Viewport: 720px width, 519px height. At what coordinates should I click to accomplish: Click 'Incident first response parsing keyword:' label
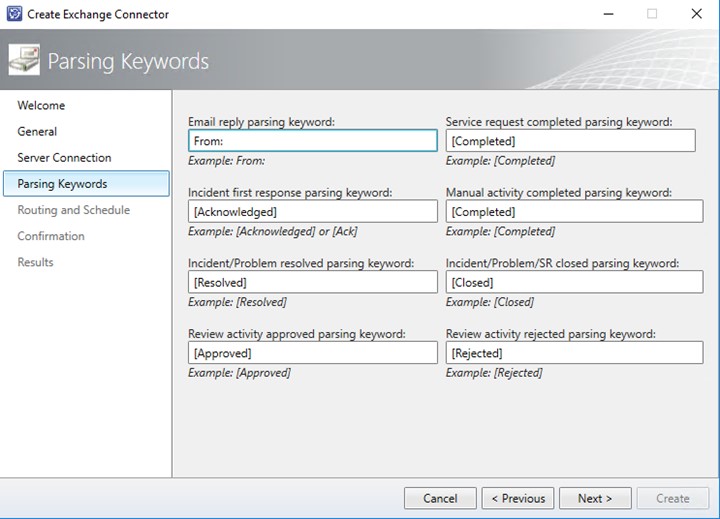pyautogui.click(x=290, y=192)
